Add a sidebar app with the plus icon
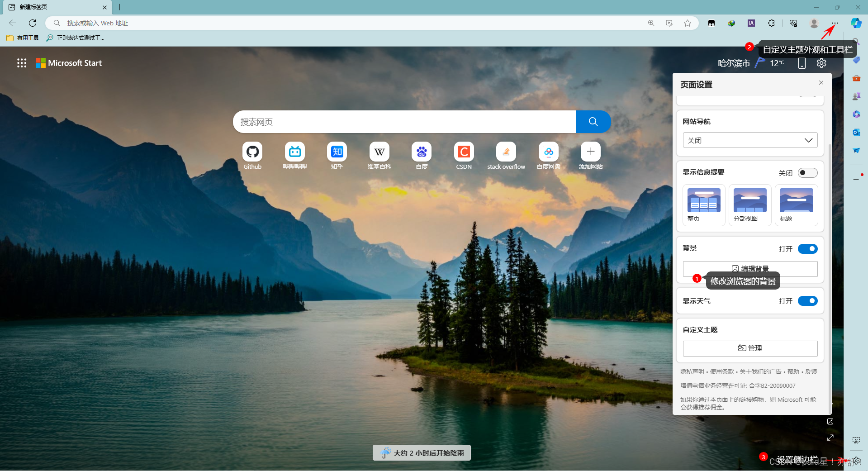 (x=856, y=180)
